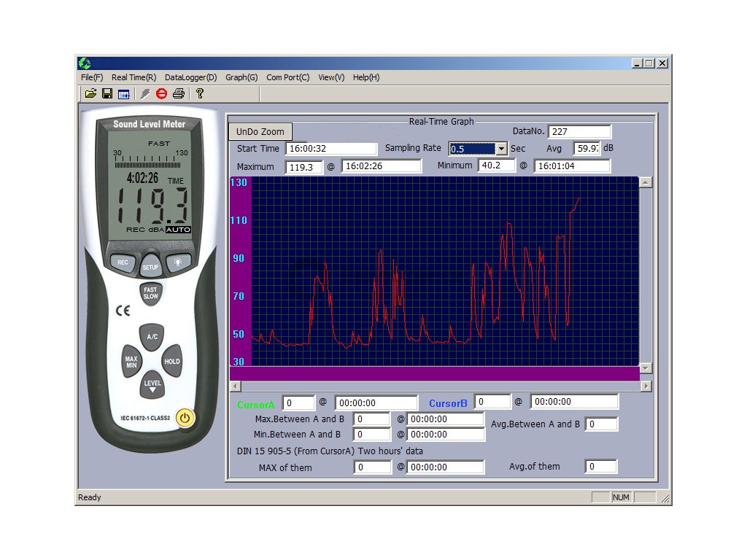Expand the Sampling Rate dropdown
The height and width of the screenshot is (560, 747).
pos(501,149)
